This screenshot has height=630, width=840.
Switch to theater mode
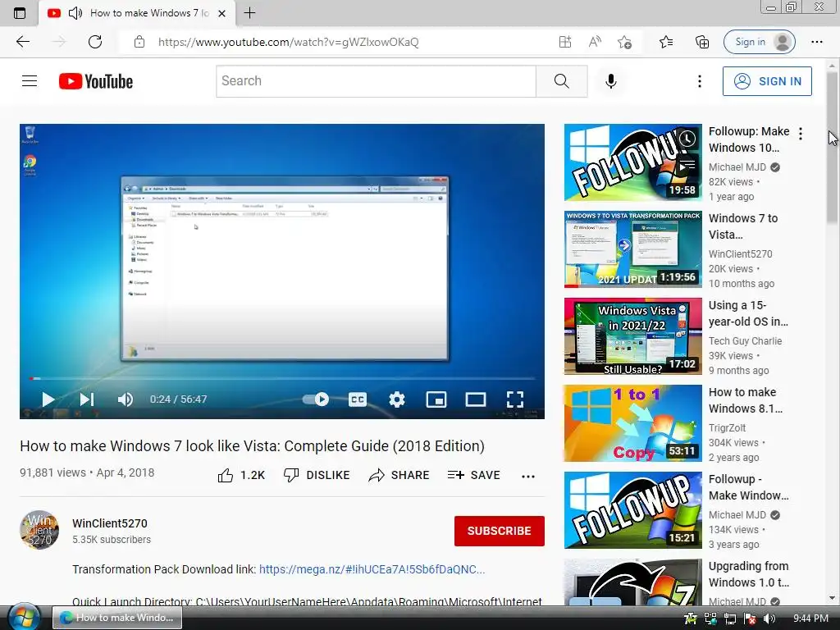point(475,399)
